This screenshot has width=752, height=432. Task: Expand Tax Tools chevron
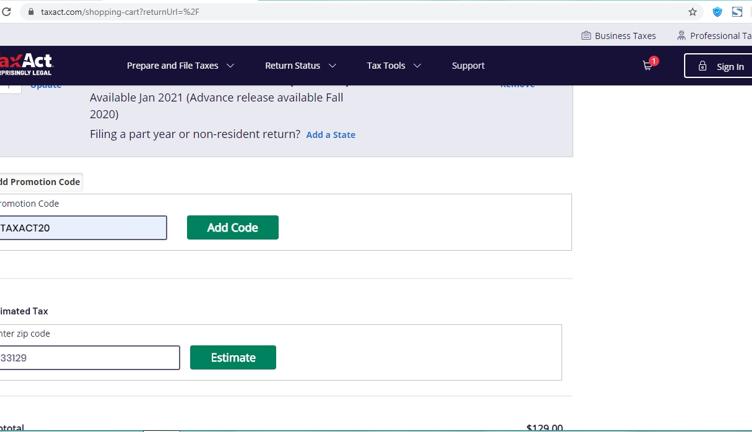[x=417, y=66]
